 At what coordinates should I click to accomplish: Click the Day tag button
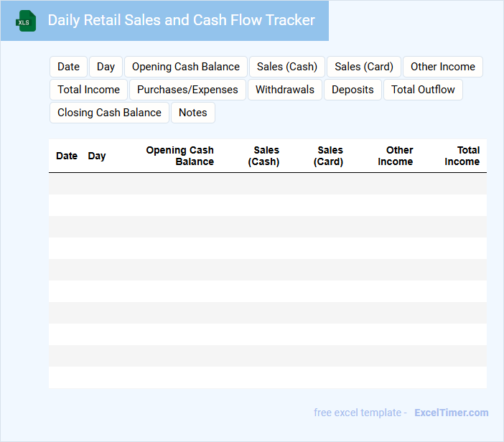(106, 67)
